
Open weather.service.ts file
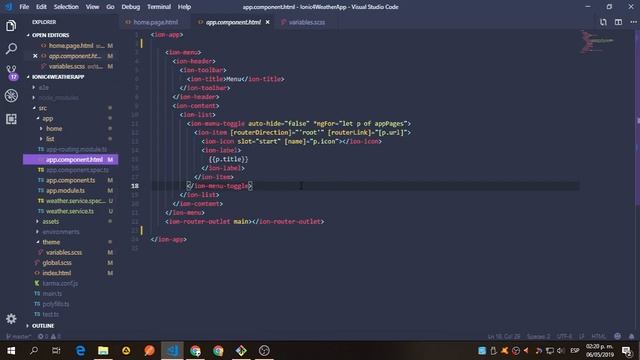click(70, 211)
